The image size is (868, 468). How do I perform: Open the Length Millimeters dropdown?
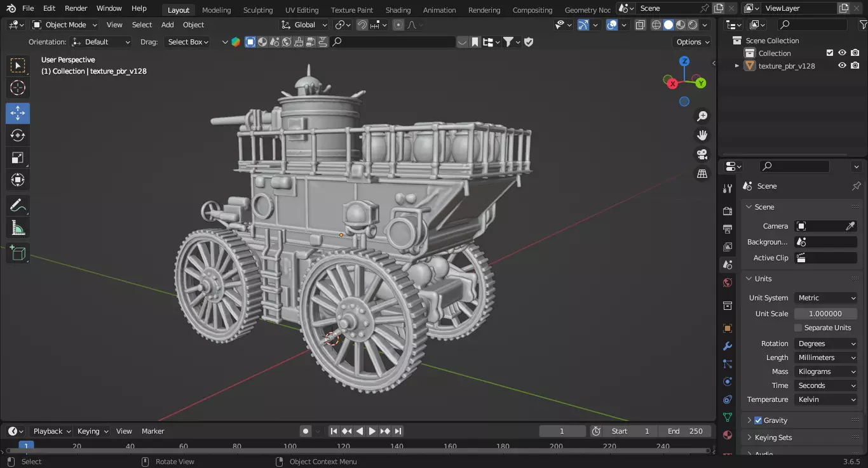[826, 358]
